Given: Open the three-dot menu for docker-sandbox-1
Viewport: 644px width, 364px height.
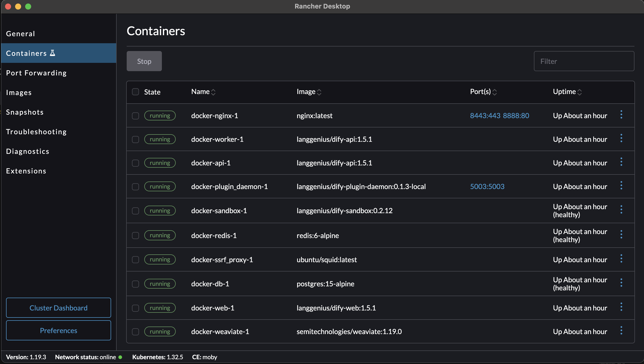Looking at the screenshot, I should tap(621, 210).
